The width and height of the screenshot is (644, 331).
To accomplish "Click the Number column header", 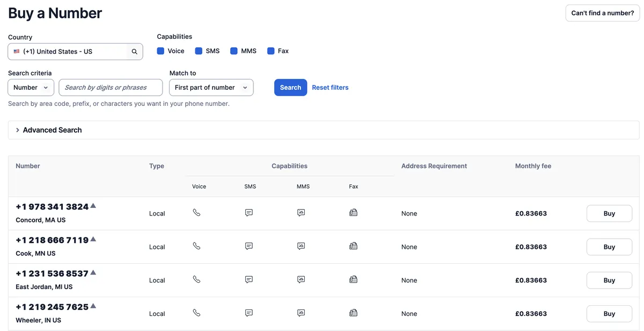I will (28, 166).
